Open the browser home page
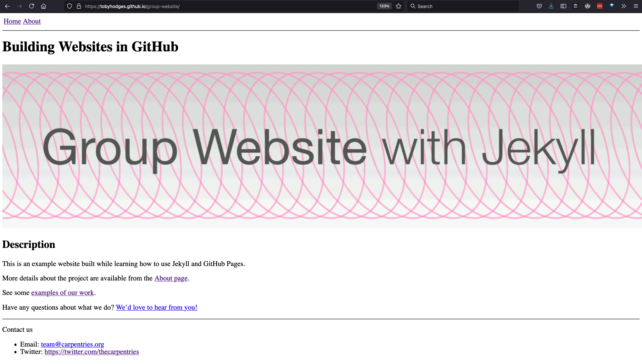Viewport: 642px width, 364px height. pyautogui.click(x=43, y=6)
